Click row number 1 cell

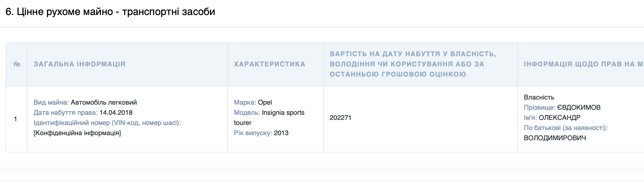[x=16, y=119]
